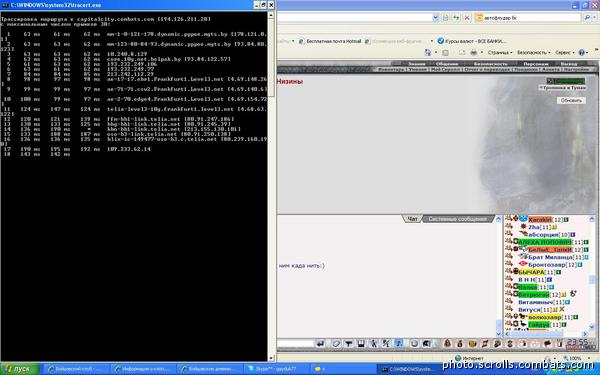Image resolution: width=600 pixels, height=375 pixels.
Task: Click the player name Витуся[11]
Action: tap(535, 310)
